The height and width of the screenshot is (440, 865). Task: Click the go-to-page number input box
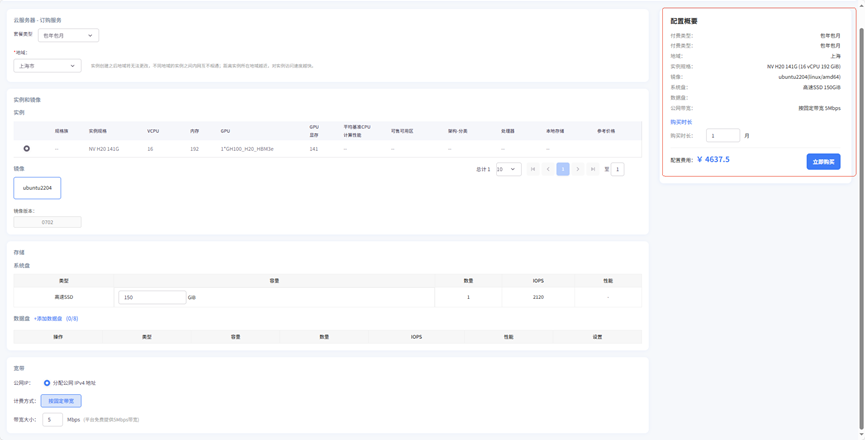point(617,169)
